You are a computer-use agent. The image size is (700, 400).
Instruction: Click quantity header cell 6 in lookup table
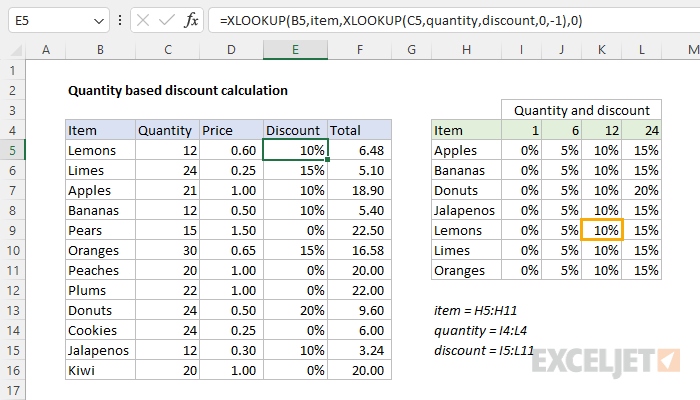pyautogui.click(x=562, y=130)
